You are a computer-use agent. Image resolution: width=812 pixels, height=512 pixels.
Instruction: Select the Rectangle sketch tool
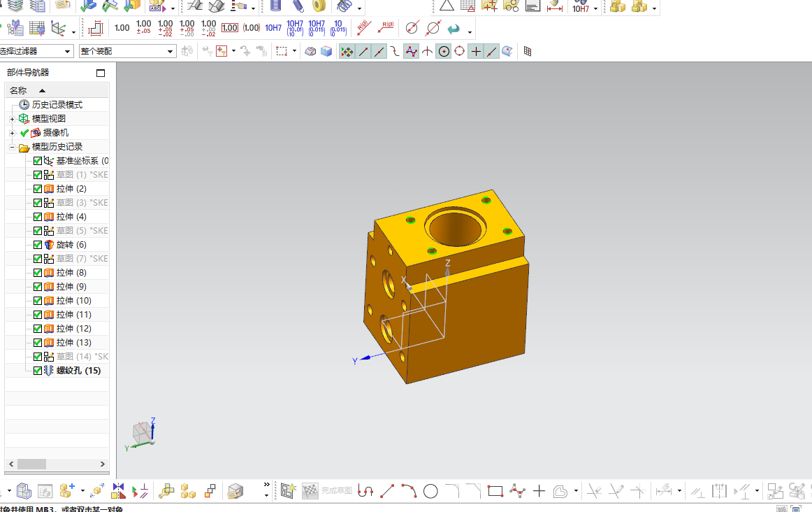pos(495,491)
